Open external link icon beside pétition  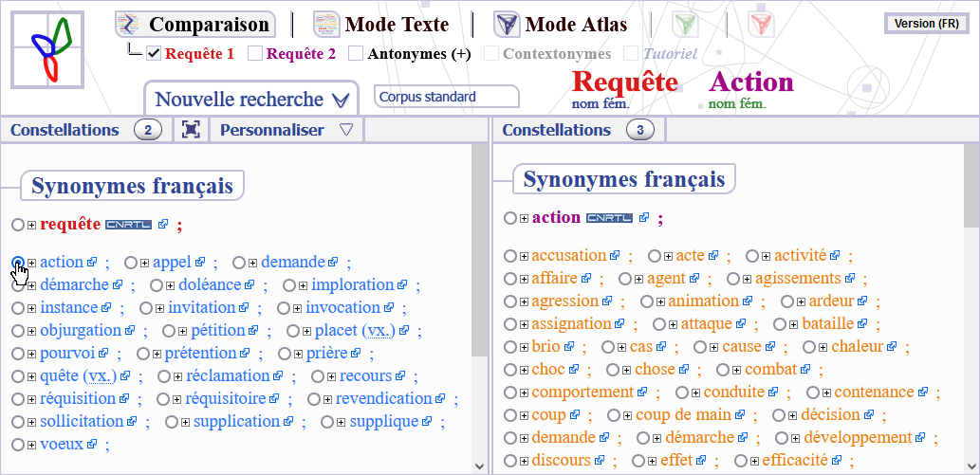[x=253, y=330]
